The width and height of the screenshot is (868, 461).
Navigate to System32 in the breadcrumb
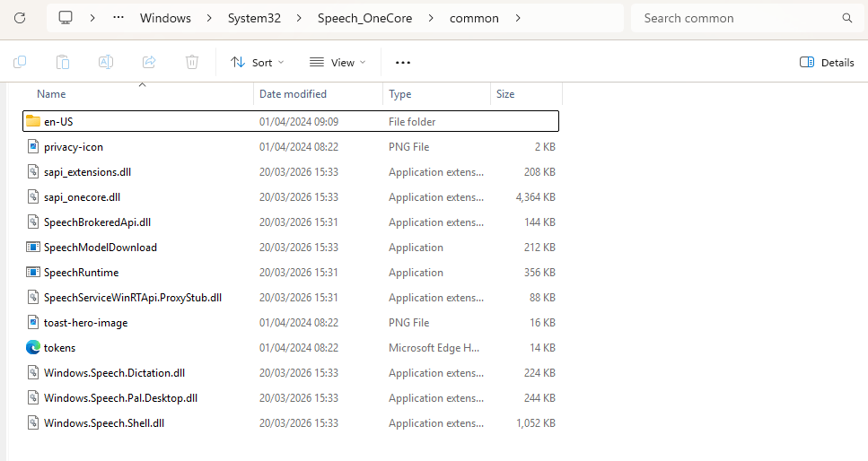254,18
